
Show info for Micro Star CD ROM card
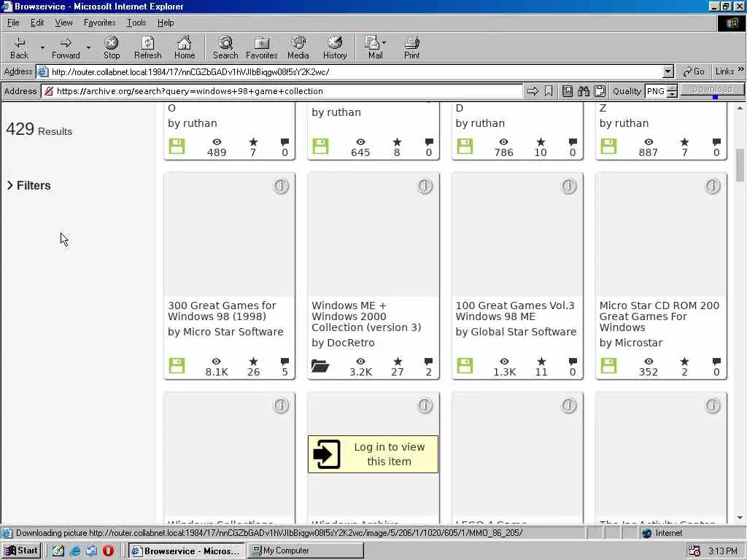pyautogui.click(x=713, y=186)
